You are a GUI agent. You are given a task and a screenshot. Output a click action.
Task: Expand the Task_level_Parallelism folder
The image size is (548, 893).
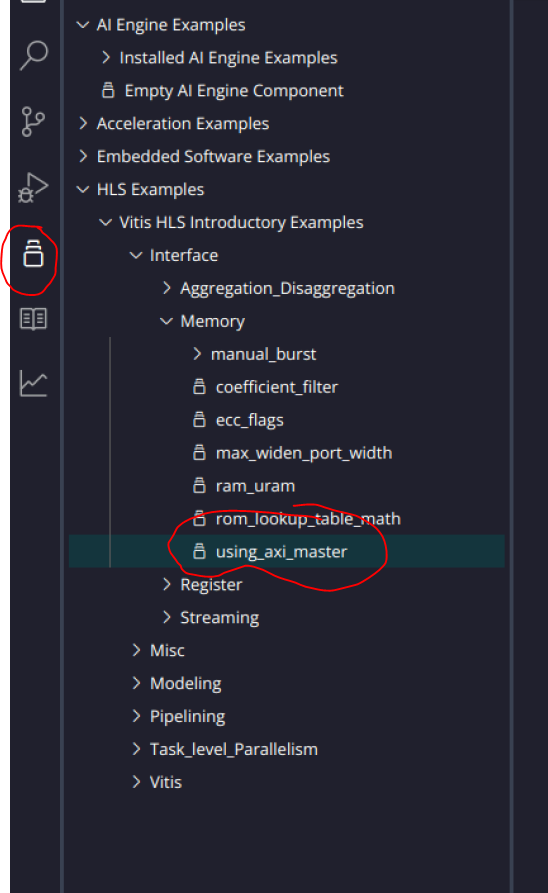pyautogui.click(x=136, y=749)
